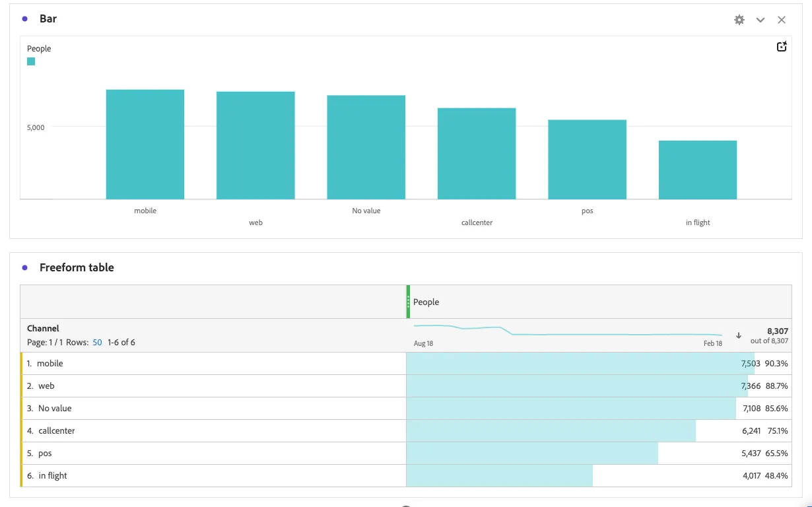Click the sort descending arrow in People column
The width and height of the screenshot is (812, 507).
click(739, 335)
